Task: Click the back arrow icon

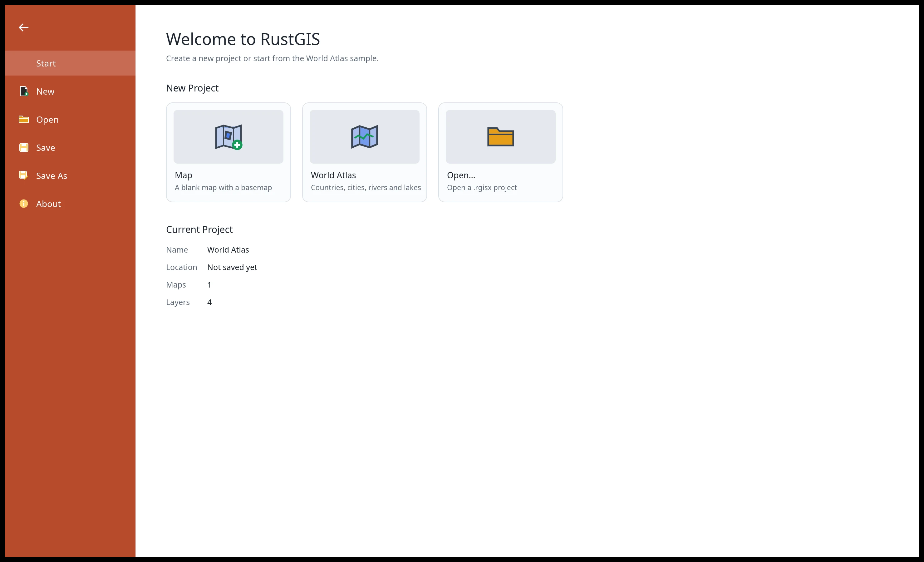Action: point(24,27)
